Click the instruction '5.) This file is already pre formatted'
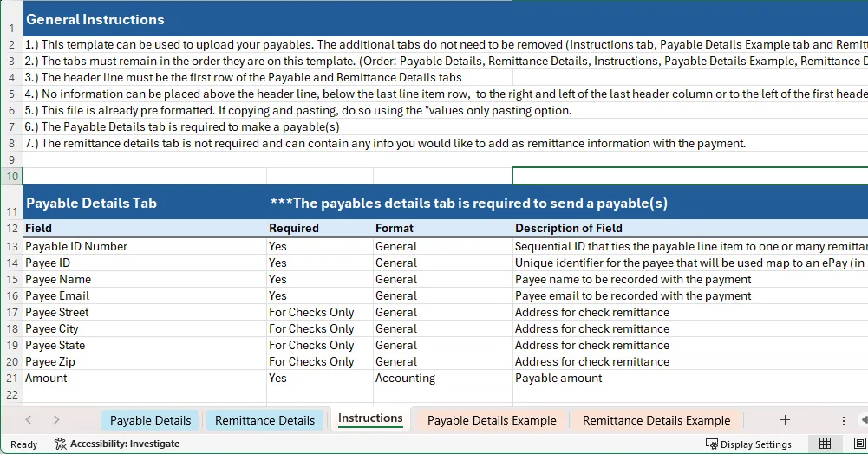868x454 pixels. pos(297,110)
